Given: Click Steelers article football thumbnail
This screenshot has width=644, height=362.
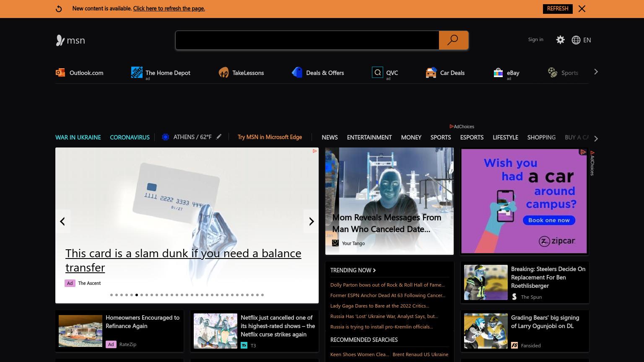Looking at the screenshot, I should point(486,282).
